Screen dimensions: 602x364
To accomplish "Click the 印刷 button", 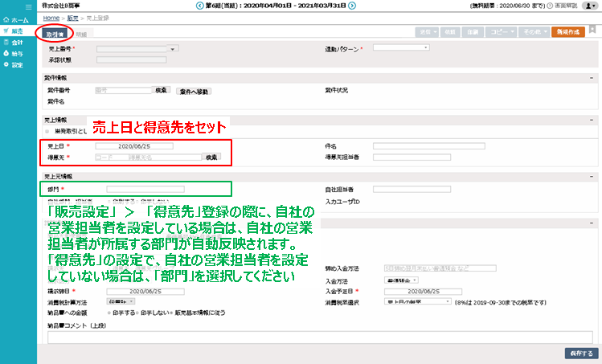I will (x=473, y=32).
